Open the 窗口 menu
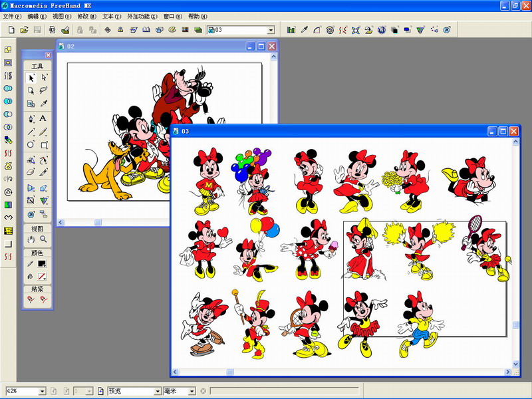 (173, 16)
